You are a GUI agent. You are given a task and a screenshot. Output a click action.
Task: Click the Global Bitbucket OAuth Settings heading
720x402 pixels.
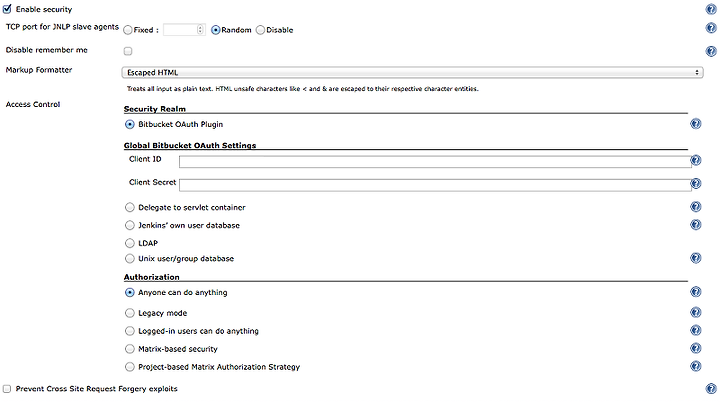click(190, 145)
